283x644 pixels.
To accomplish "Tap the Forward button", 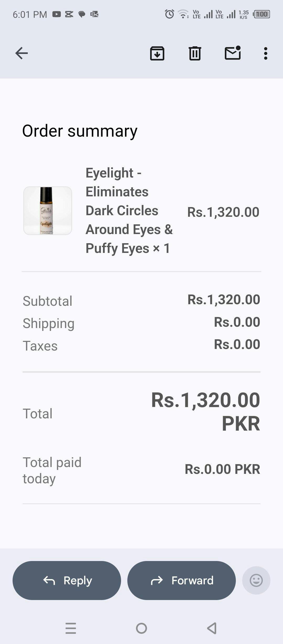I will [181, 580].
